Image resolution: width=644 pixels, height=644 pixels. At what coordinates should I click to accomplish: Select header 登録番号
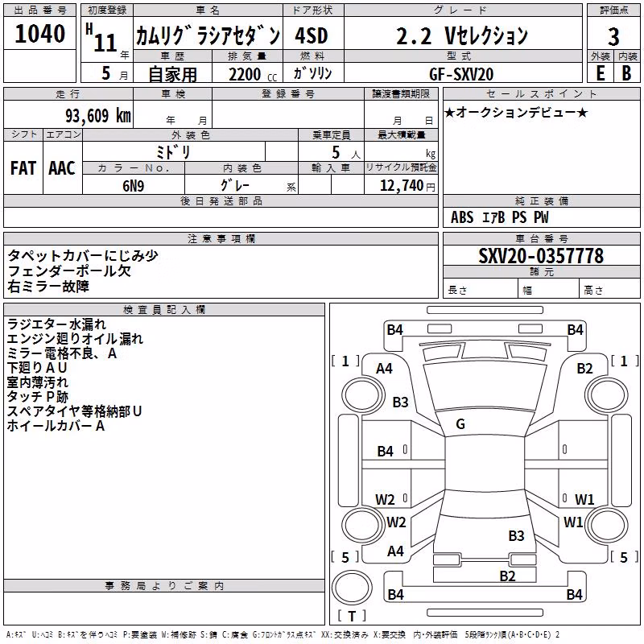288,93
